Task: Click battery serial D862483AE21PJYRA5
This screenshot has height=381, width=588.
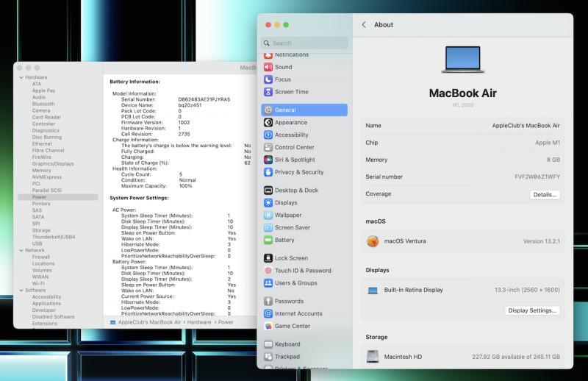Action: [x=204, y=99]
